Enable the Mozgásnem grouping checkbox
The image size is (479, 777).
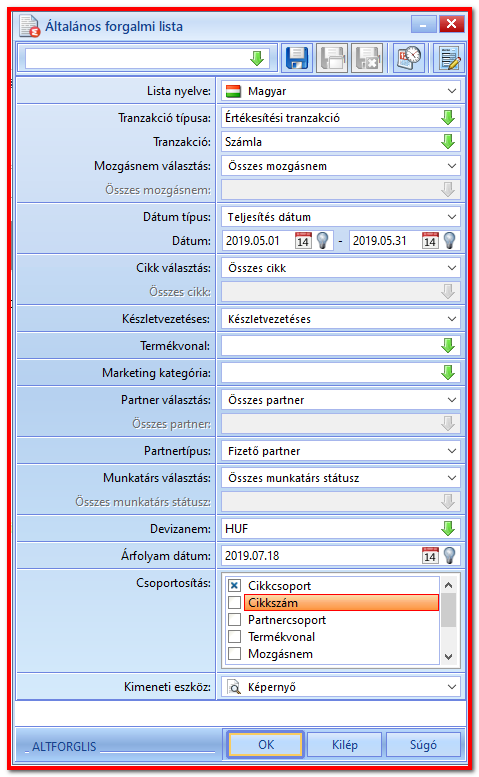pos(234,654)
